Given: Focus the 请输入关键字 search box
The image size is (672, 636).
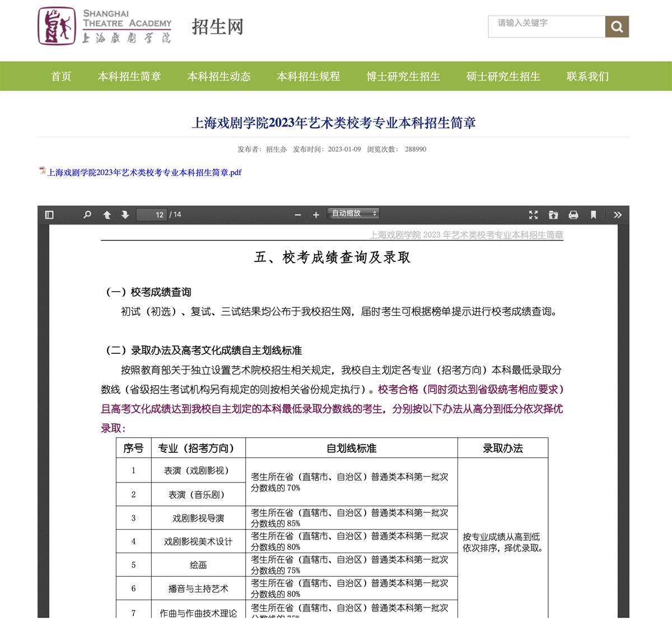Looking at the screenshot, I should [x=546, y=26].
